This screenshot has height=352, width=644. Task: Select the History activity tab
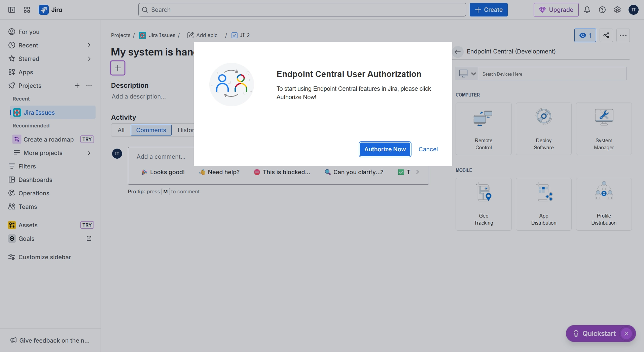click(x=186, y=130)
